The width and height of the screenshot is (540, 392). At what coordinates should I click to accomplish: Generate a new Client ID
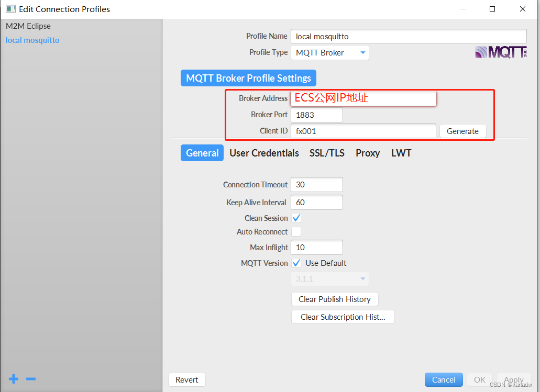[x=462, y=131]
